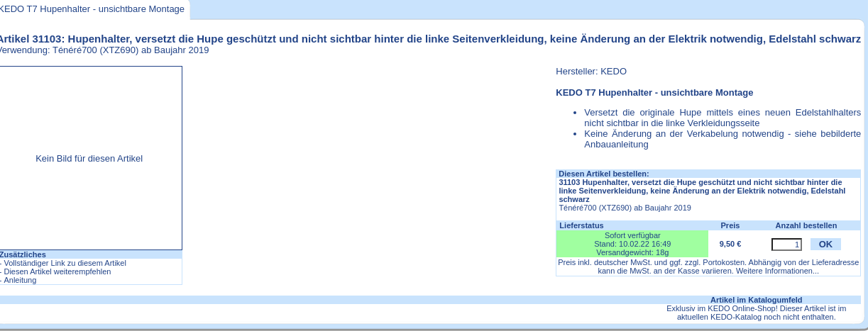Image resolution: width=868 pixels, height=331 pixels.
Task: Click the Versandgewicht: 18g text
Action: (632, 252)
